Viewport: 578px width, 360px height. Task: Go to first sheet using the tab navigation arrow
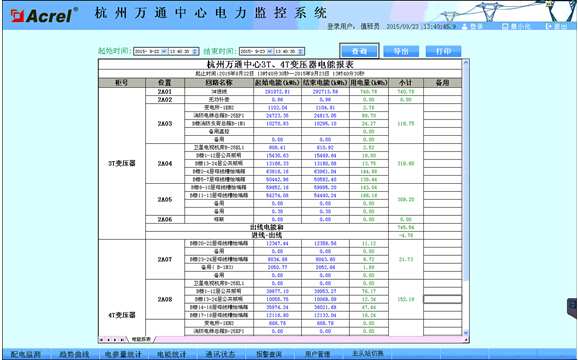101,339
